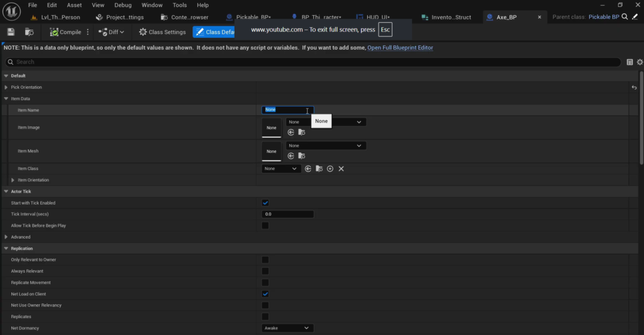Open property matrix grid icon
The image size is (644, 335).
pyautogui.click(x=630, y=62)
